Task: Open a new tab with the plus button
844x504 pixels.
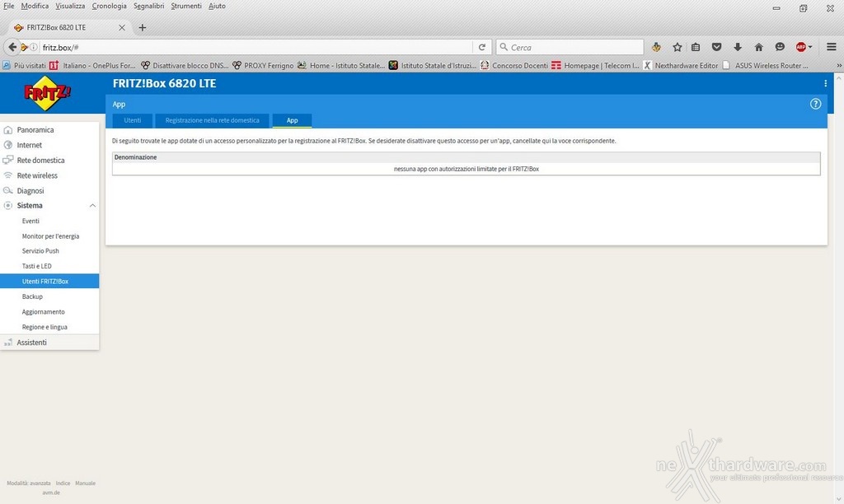Action: [x=142, y=27]
